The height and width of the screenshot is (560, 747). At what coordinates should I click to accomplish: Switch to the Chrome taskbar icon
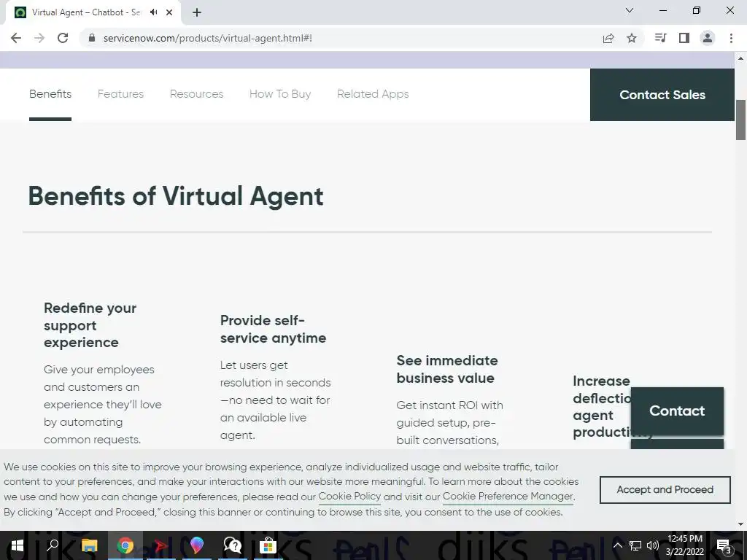click(x=125, y=545)
